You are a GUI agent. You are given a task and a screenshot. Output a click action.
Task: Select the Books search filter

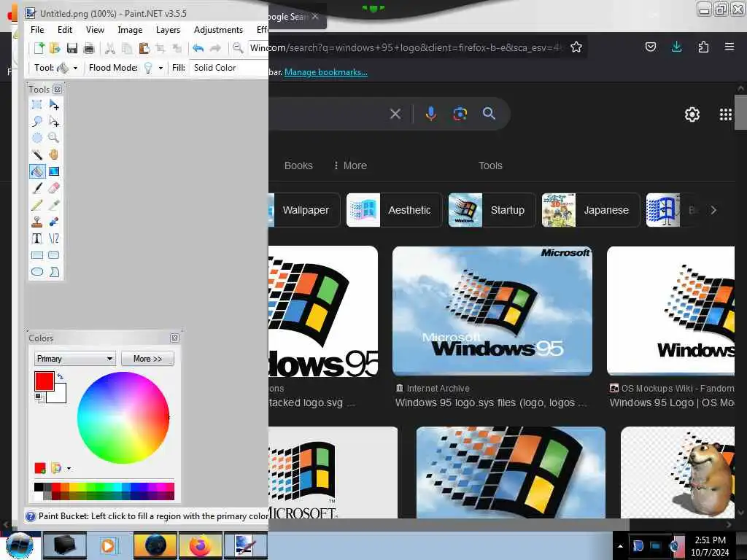coord(298,166)
